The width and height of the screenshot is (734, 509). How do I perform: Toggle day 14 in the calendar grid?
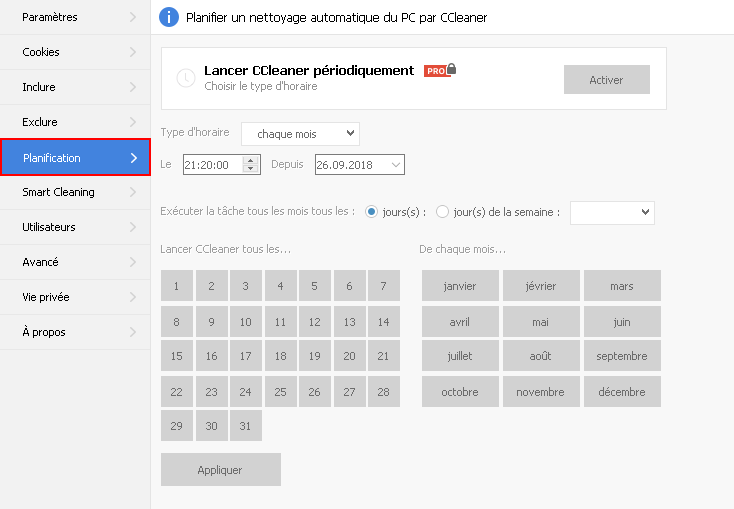pos(383,322)
